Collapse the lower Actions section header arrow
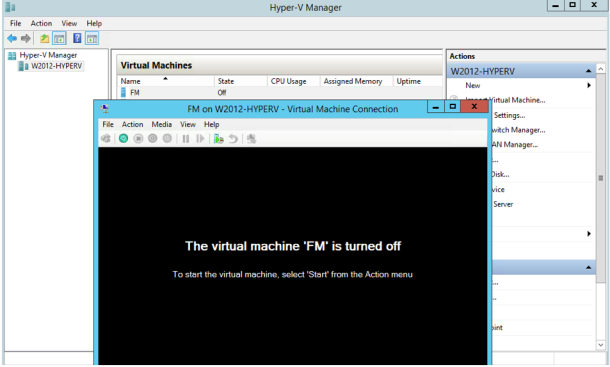This screenshot has height=367, width=610. (x=588, y=267)
